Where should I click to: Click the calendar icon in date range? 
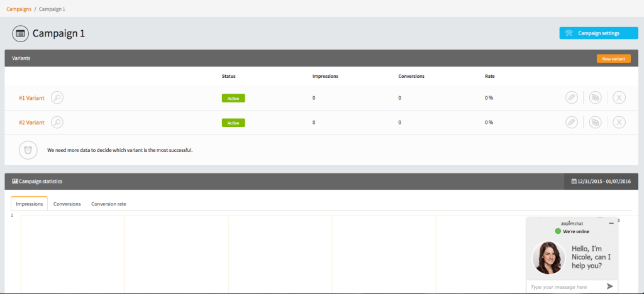574,181
